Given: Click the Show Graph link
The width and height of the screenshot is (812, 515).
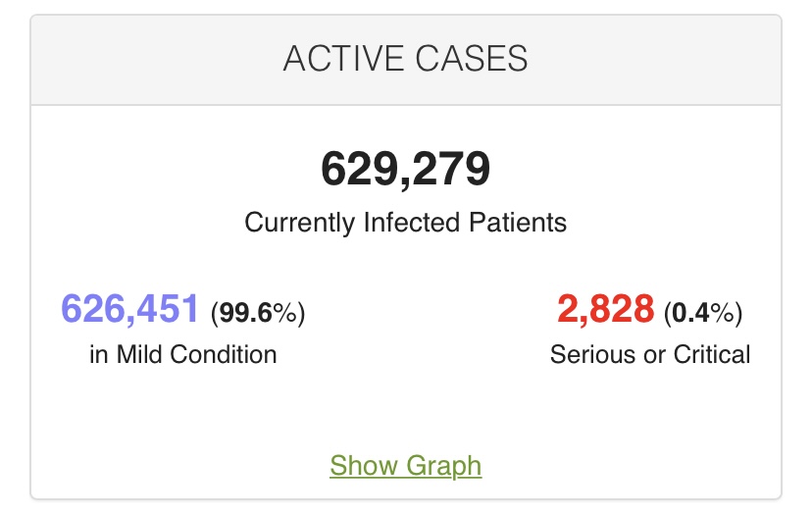Looking at the screenshot, I should (x=405, y=464).
